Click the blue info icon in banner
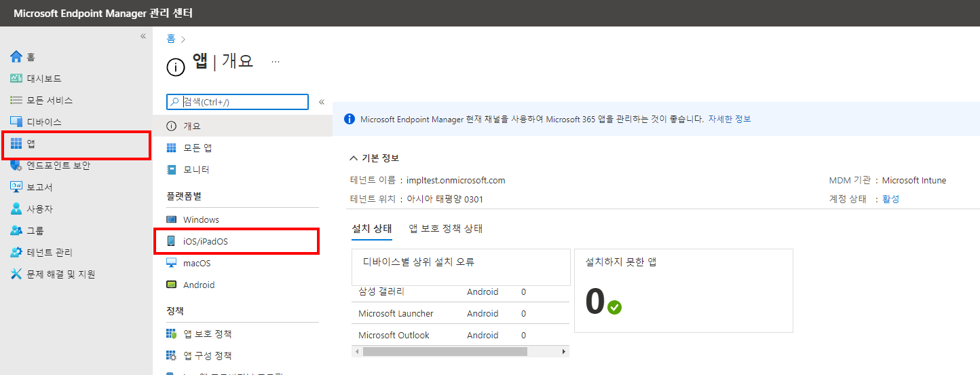Screen dimensions: 980x375 pyautogui.click(x=350, y=119)
